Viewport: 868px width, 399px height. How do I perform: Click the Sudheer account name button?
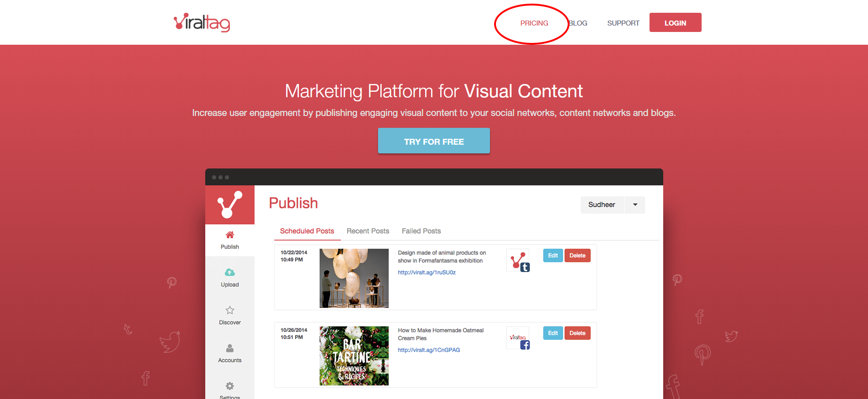[x=602, y=205]
